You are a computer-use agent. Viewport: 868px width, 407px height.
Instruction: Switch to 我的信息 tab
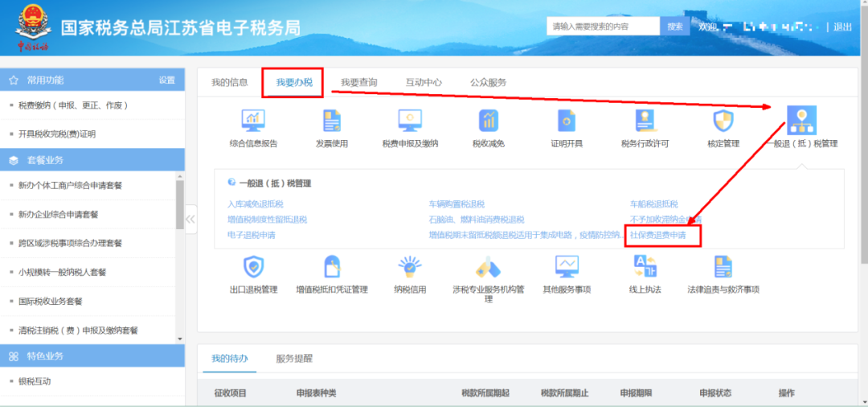[x=230, y=83]
